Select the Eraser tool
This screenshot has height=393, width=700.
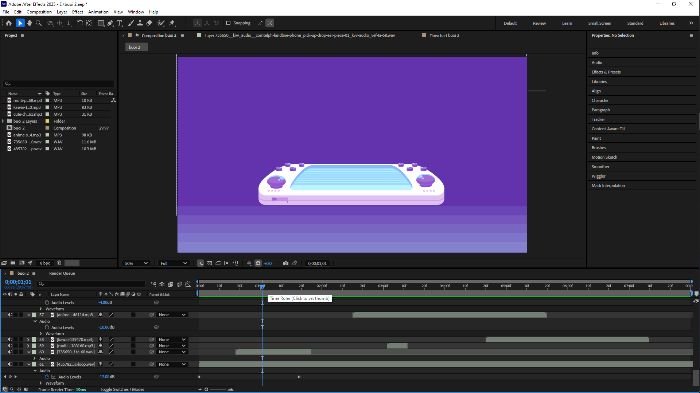(149, 23)
